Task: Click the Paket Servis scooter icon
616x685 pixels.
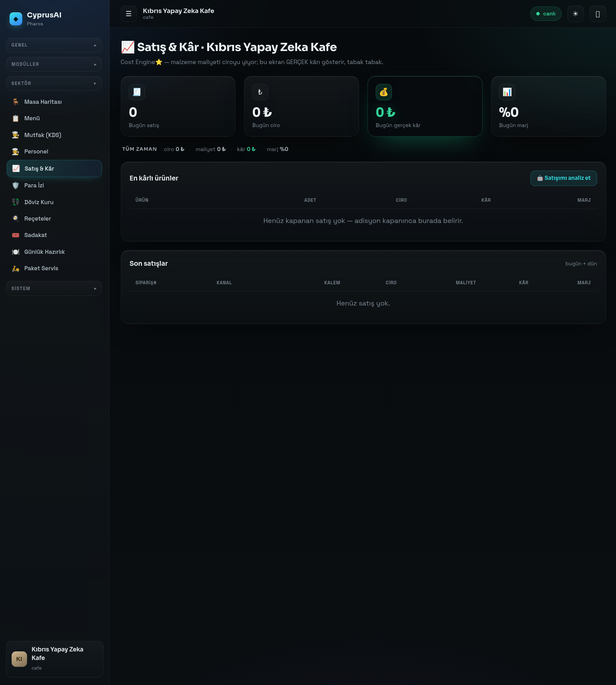Action: coord(16,268)
